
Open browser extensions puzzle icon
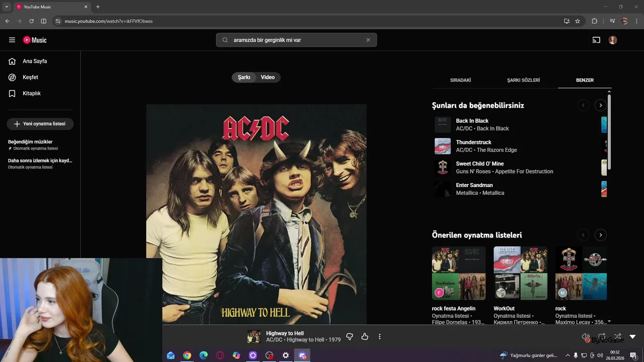594,21
